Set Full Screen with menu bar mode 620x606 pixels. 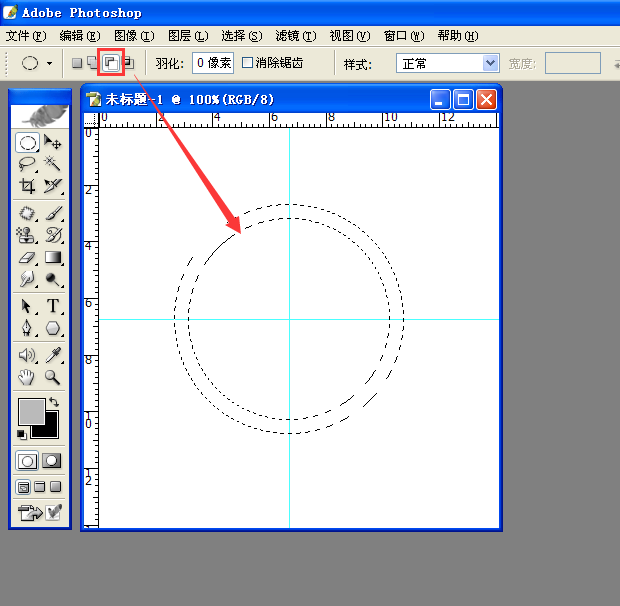coord(40,487)
